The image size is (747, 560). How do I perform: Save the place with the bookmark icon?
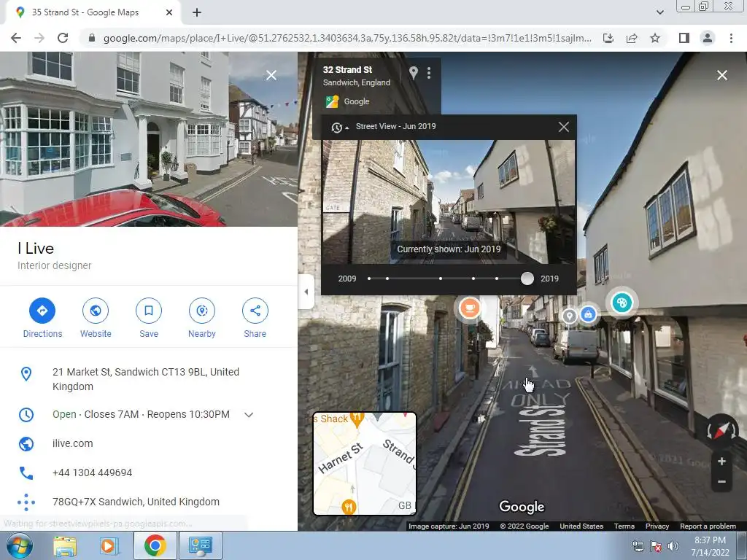click(x=149, y=311)
